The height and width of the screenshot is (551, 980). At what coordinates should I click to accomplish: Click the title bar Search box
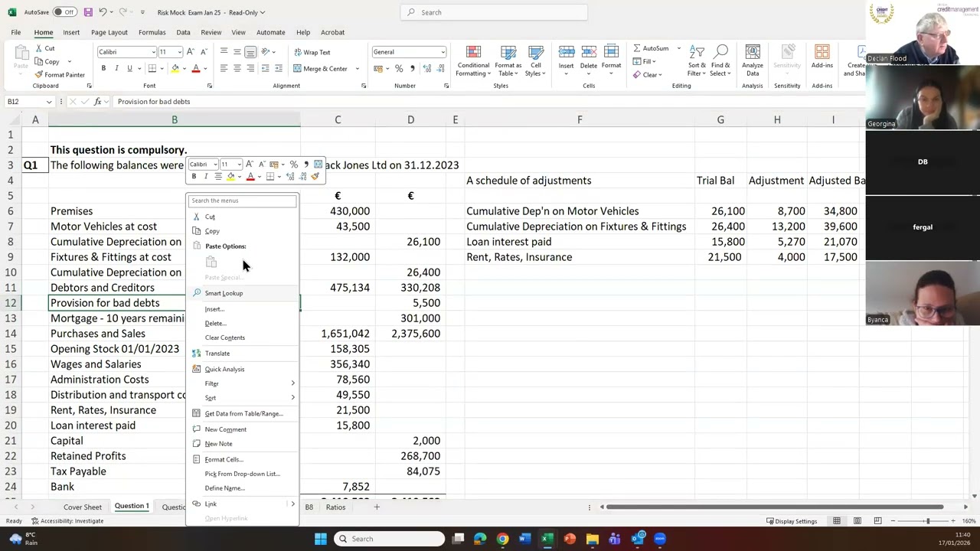coord(494,12)
